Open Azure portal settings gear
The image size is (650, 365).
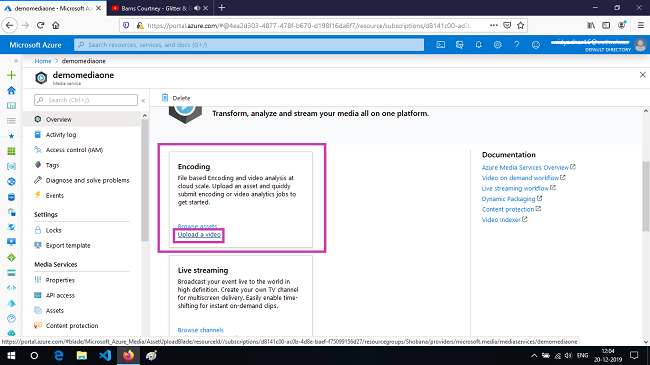click(497, 45)
